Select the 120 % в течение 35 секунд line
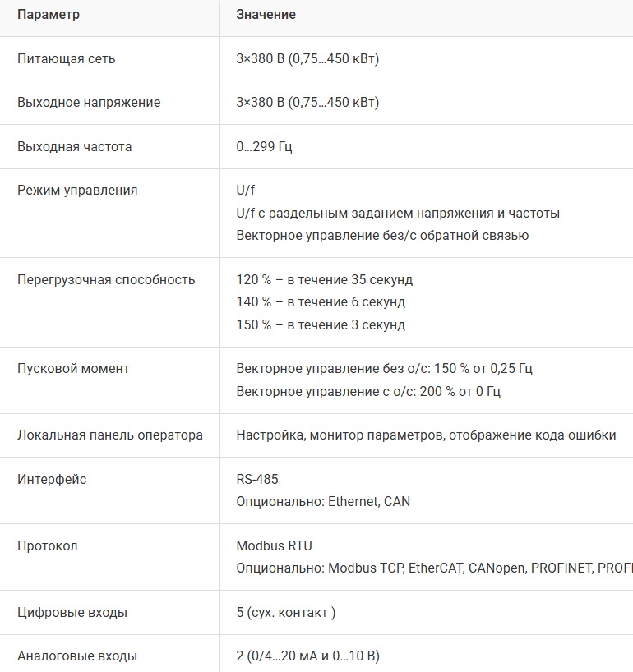This screenshot has height=672, width=633. (324, 280)
